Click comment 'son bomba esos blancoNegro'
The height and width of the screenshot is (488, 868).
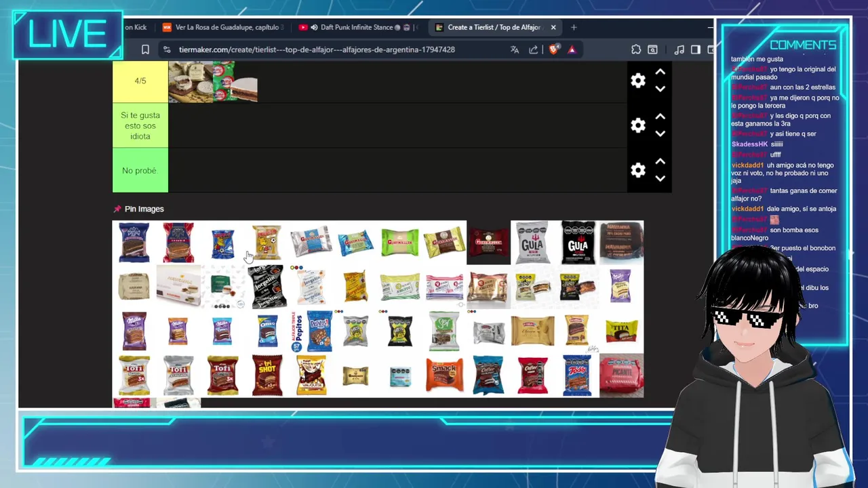click(x=774, y=234)
